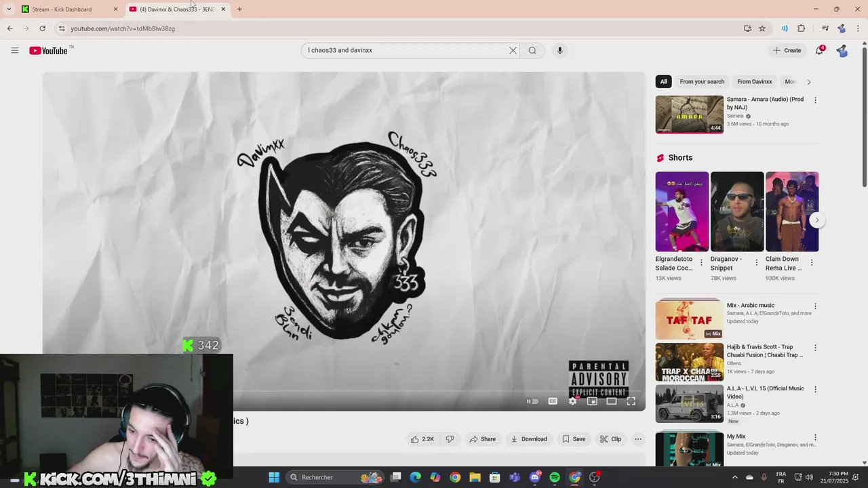Play the Clam Down Rema Live short
This screenshot has width=868, height=488.
pos(791,211)
